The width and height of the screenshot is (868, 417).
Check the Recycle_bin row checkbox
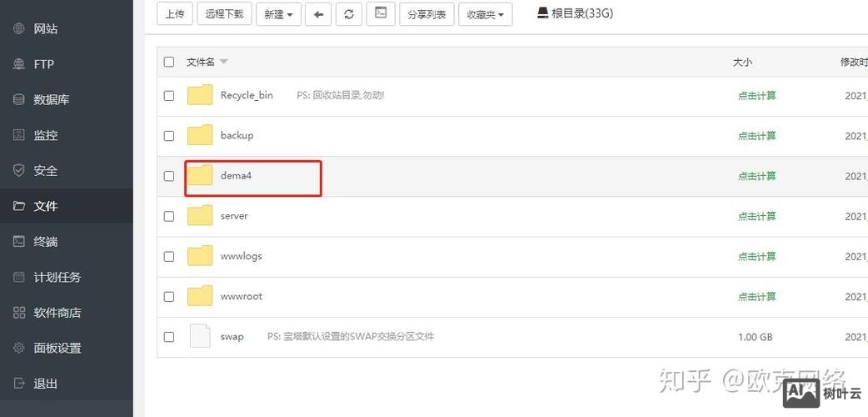169,95
